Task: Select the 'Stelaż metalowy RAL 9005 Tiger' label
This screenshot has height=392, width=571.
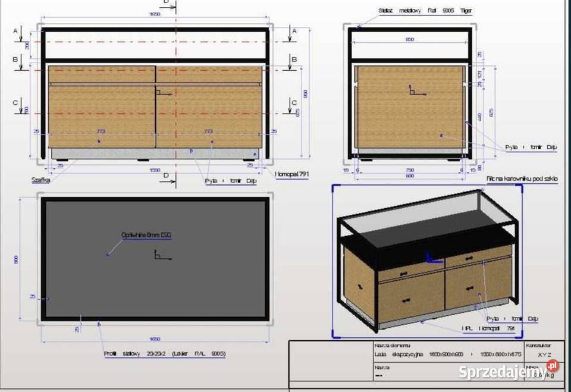Action: (x=425, y=11)
